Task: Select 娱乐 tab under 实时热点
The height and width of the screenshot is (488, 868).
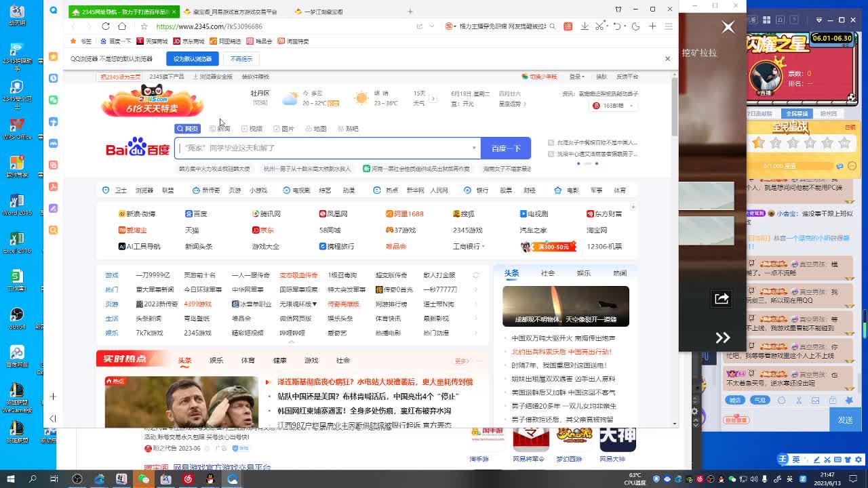Action: [x=216, y=361]
